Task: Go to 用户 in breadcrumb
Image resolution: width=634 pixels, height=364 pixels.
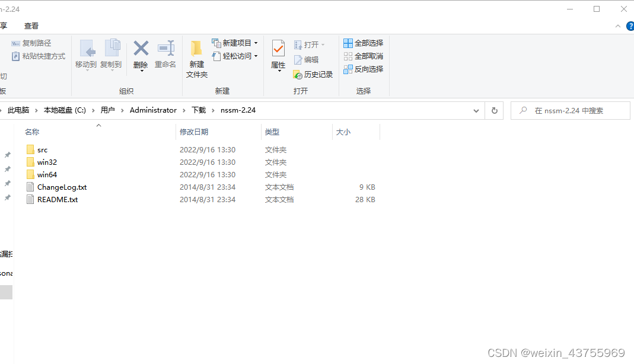Action: [x=107, y=110]
